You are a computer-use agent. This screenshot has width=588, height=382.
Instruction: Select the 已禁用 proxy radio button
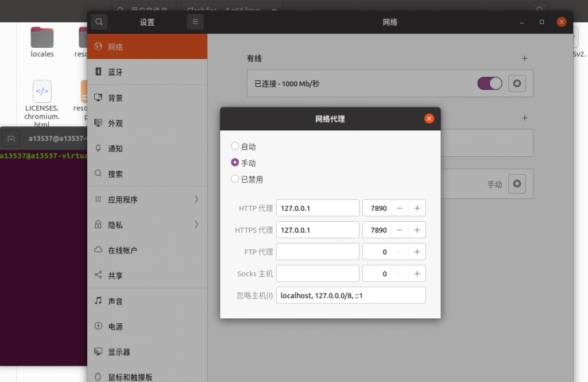pyautogui.click(x=235, y=179)
